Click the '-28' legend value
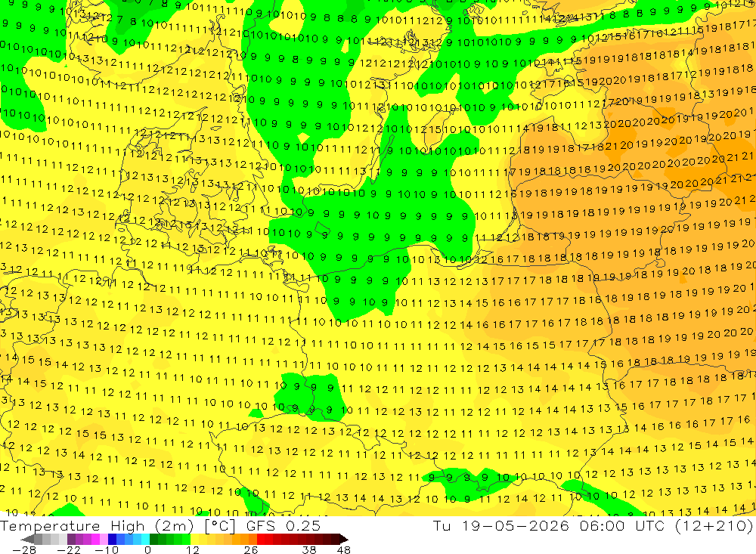 pos(24,550)
